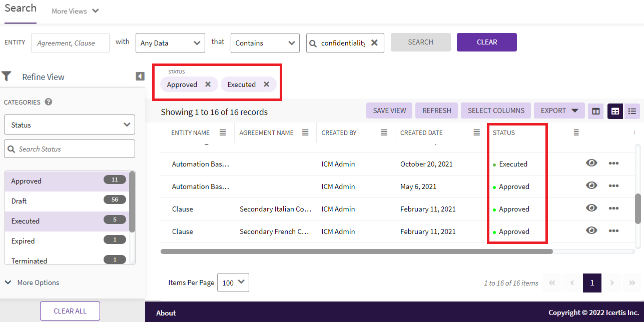This screenshot has height=322, width=644.
Task: Switch to list view icon
Action: [x=632, y=111]
